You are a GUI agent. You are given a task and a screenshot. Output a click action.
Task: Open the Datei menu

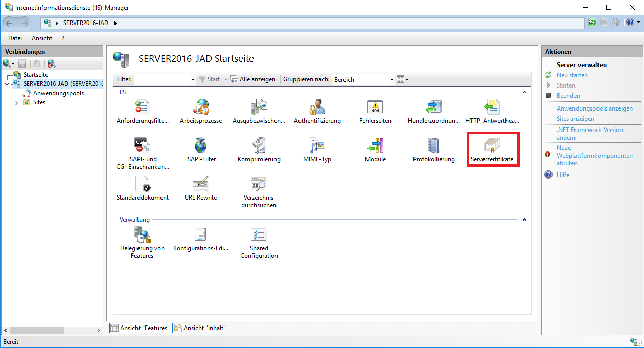pos(15,38)
